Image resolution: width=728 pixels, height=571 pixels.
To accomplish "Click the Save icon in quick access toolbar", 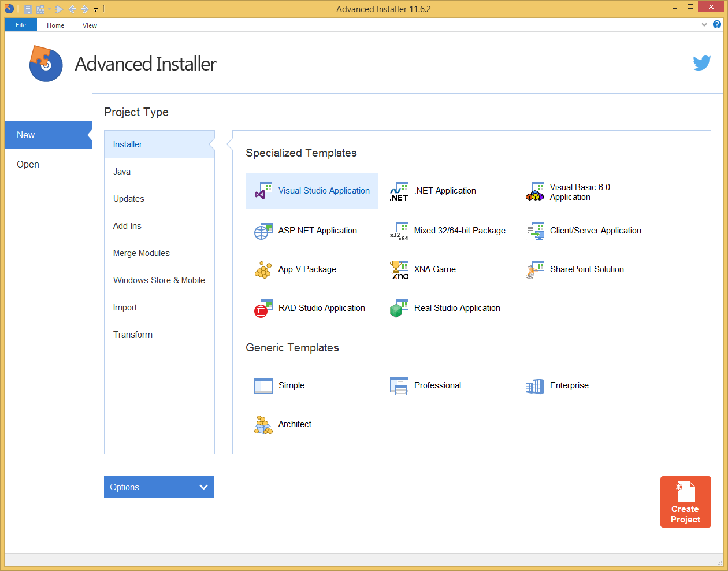I will [x=28, y=9].
